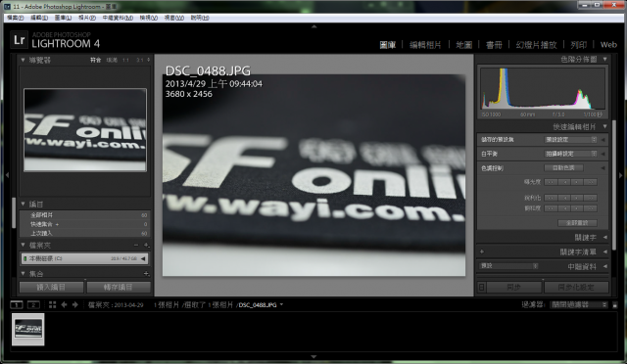Image resolution: width=627 pixels, height=364 pixels.
Task: Collapse right panel group with edge arrow
Action: pyautogui.click(x=620, y=175)
